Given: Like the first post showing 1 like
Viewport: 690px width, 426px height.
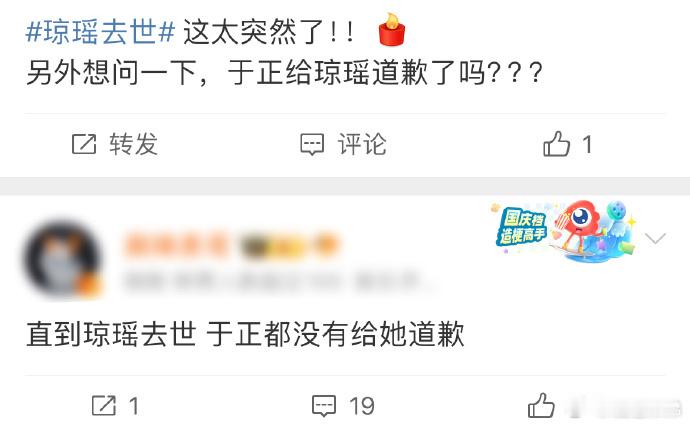Looking at the screenshot, I should [556, 144].
